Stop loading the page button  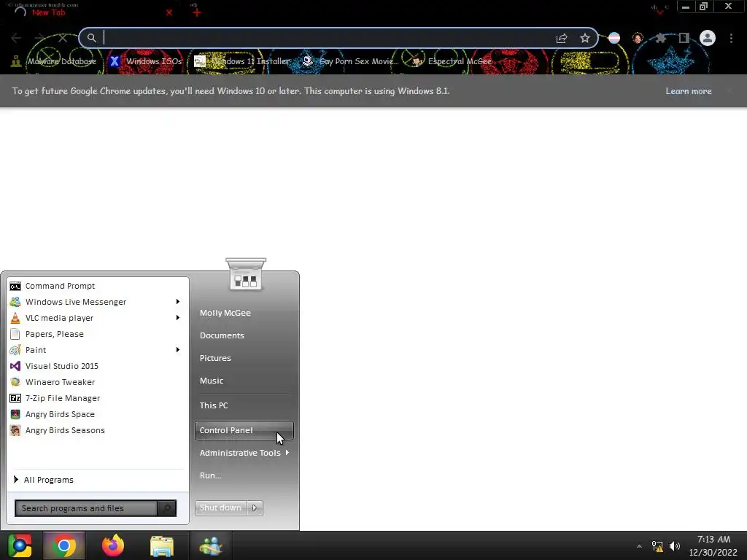[63, 38]
